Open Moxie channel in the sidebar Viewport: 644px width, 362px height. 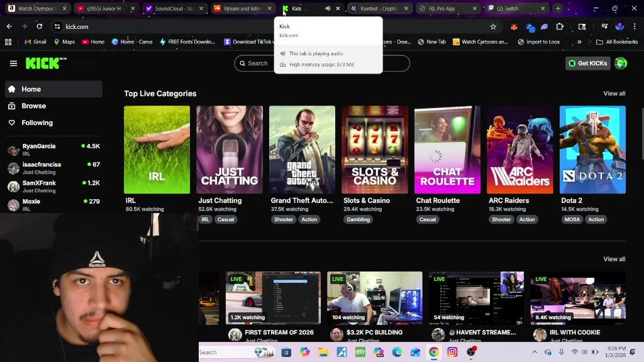tap(53, 205)
